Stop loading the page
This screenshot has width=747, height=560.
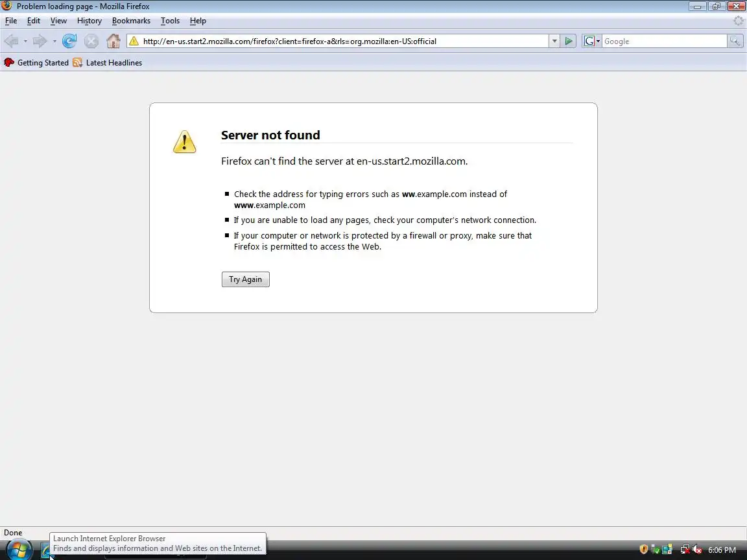tap(91, 41)
